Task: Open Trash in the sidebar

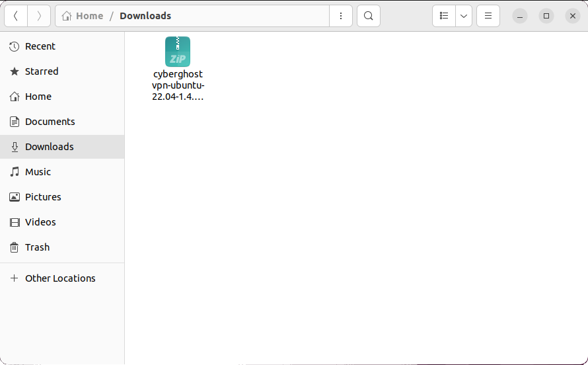Action: (62, 247)
